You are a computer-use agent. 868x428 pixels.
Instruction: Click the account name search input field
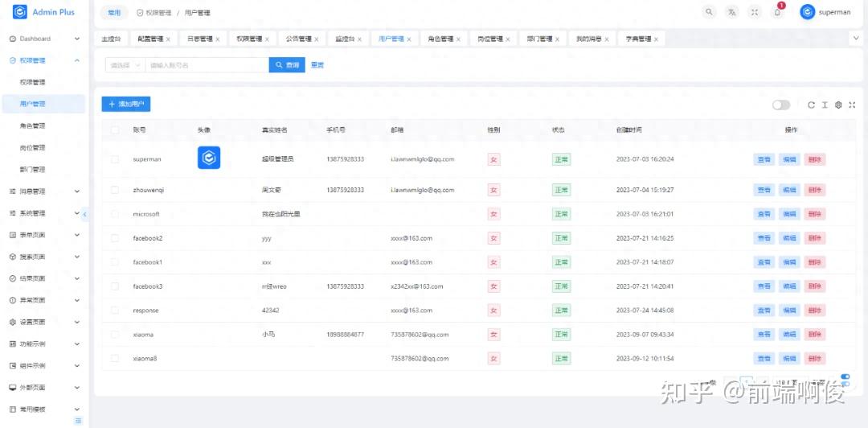click(x=207, y=65)
